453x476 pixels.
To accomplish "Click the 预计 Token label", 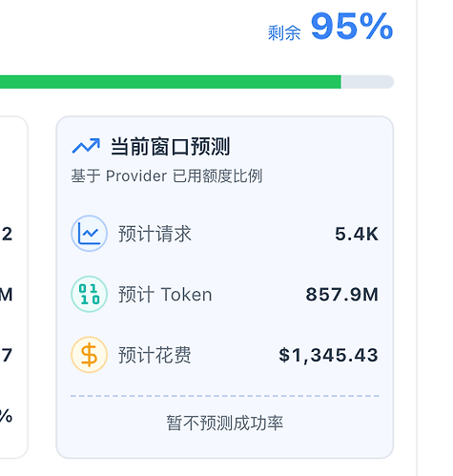I will 165,294.
